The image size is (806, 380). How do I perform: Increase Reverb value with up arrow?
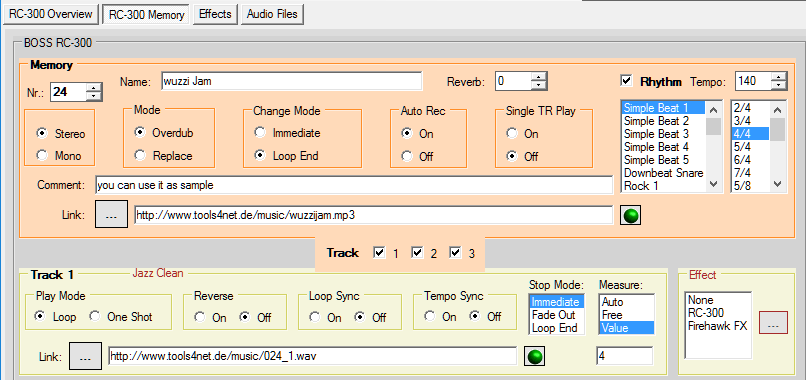538,77
